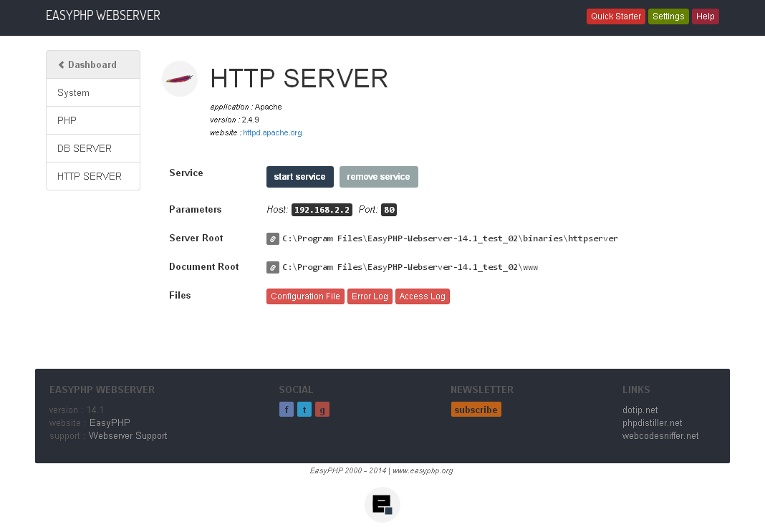Click the EasyPHP logo at page bottom

click(x=382, y=504)
